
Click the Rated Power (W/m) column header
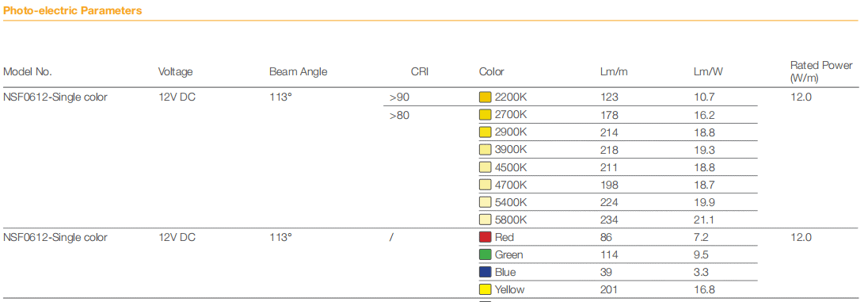coord(821,71)
